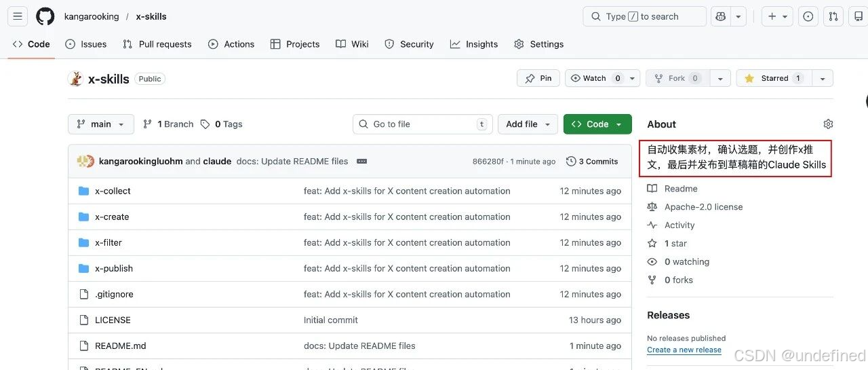Open the Projects tab

295,44
